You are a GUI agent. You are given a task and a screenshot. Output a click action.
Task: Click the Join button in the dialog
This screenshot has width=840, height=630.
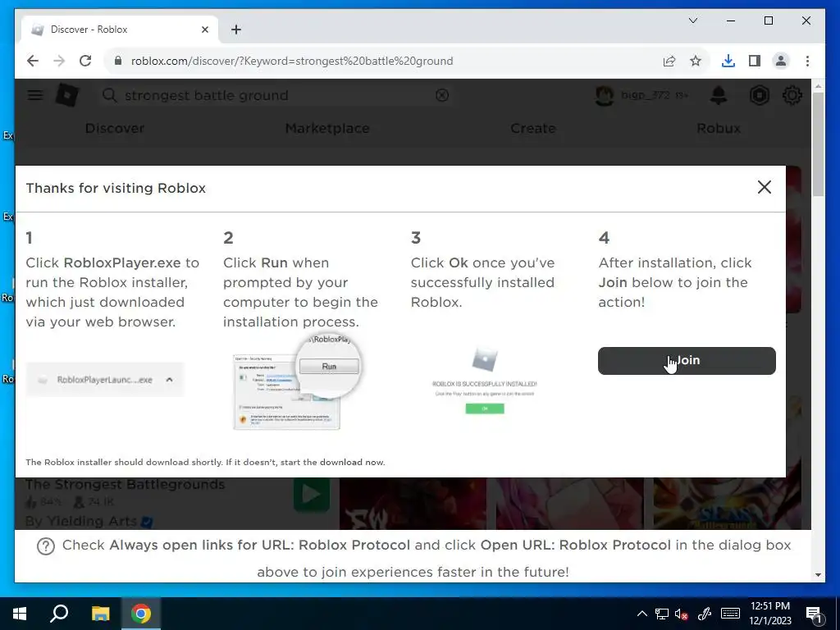point(687,361)
